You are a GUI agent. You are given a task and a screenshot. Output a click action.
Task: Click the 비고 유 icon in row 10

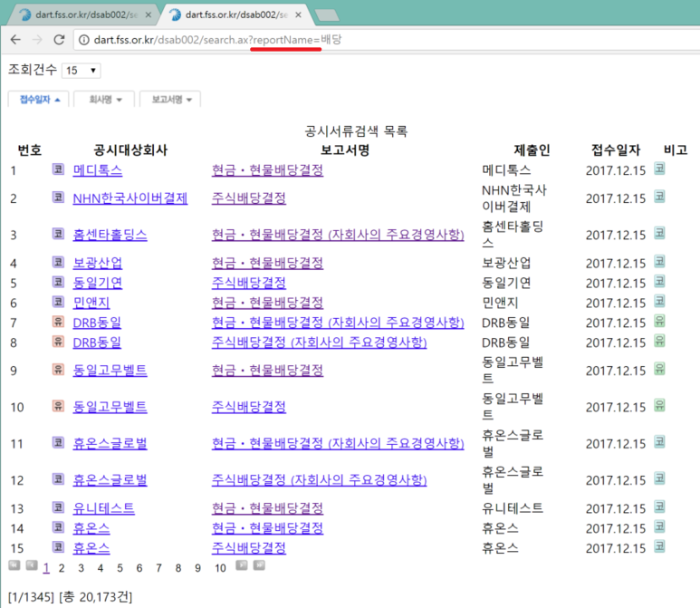coord(659,405)
